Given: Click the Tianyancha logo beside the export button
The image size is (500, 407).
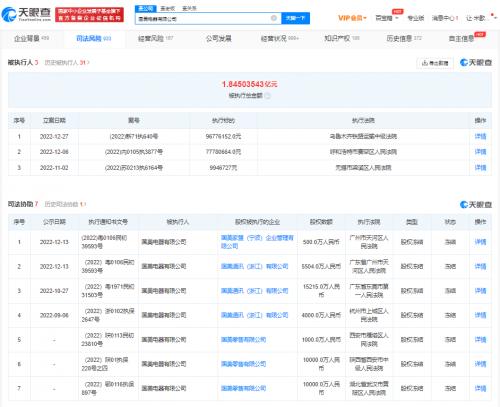Looking at the screenshot, I should [x=476, y=62].
